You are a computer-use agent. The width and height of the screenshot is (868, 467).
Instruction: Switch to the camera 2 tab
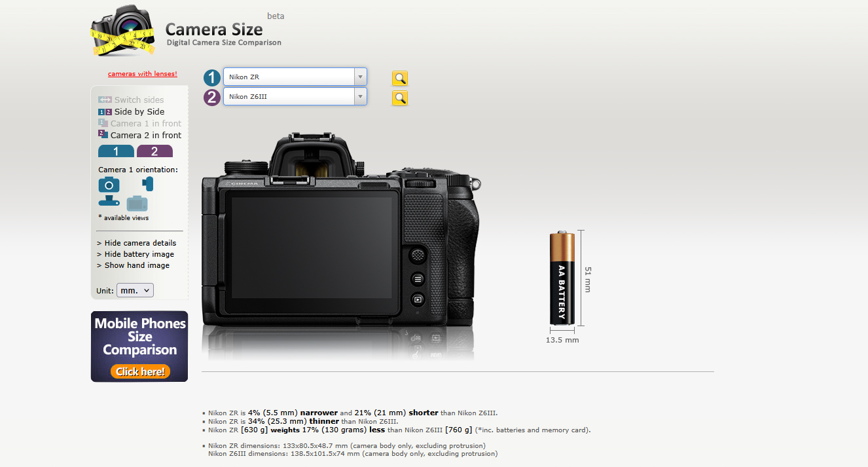coord(154,151)
